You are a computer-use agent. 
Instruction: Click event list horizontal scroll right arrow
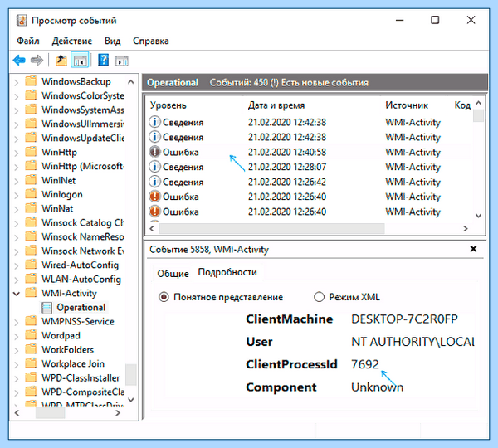point(466,228)
